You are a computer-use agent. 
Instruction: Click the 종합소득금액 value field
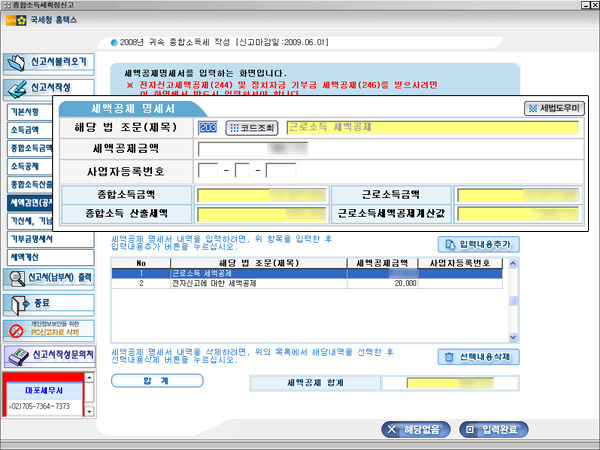pyautogui.click(x=261, y=195)
